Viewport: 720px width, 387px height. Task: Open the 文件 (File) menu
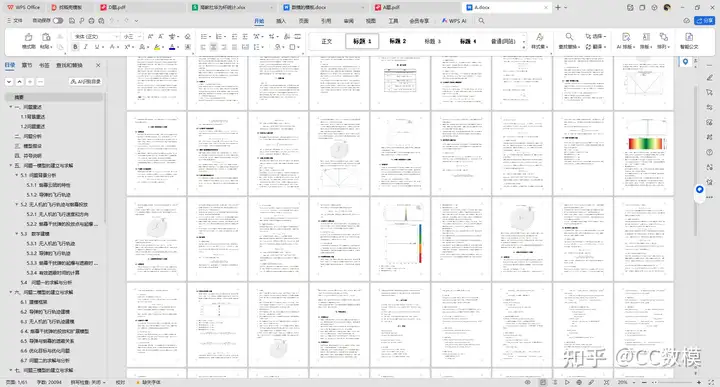(15, 21)
